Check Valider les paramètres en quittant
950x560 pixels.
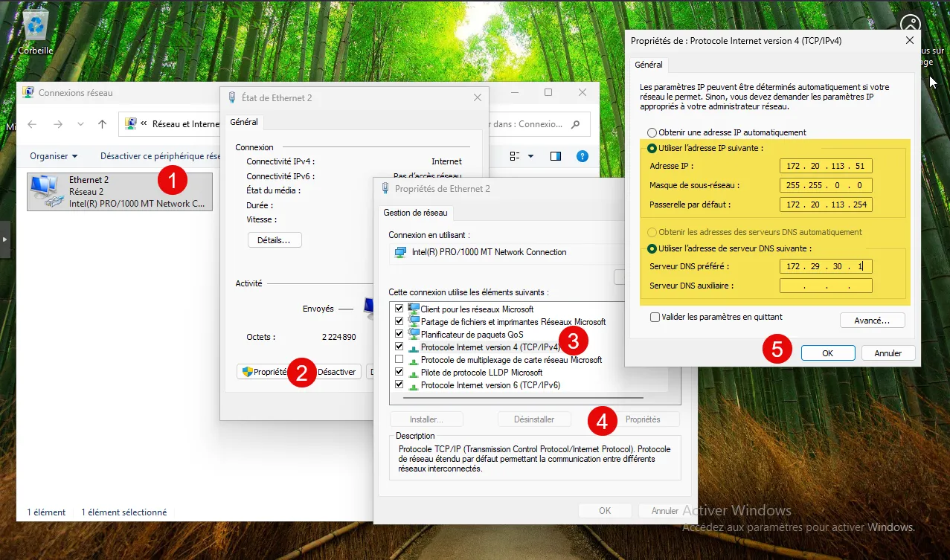click(655, 317)
